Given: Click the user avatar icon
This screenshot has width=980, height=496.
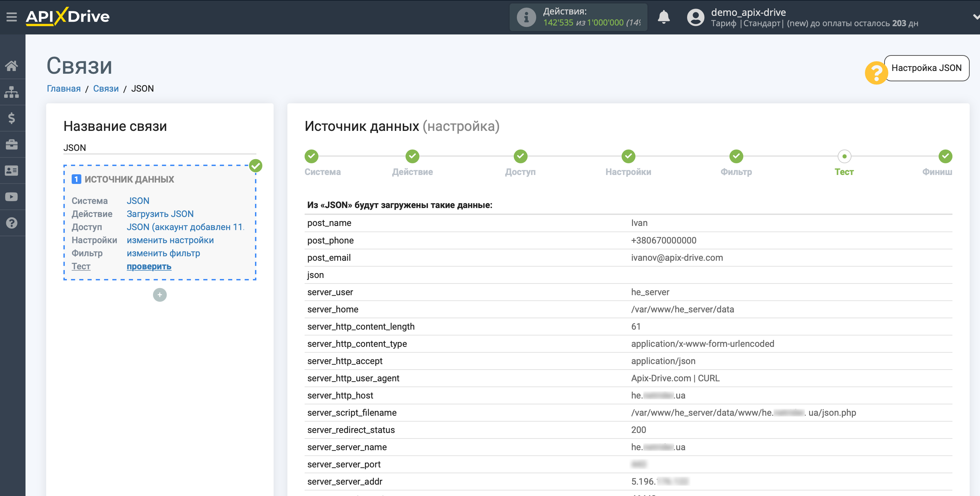Looking at the screenshot, I should click(696, 17).
